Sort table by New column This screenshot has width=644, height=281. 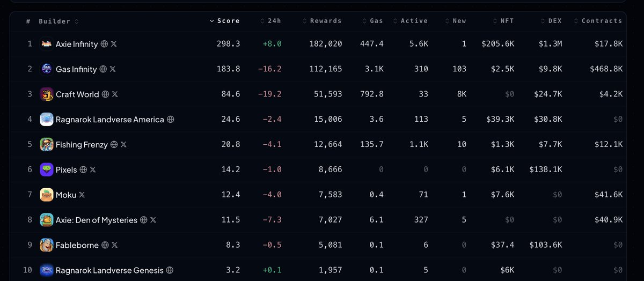click(x=456, y=21)
